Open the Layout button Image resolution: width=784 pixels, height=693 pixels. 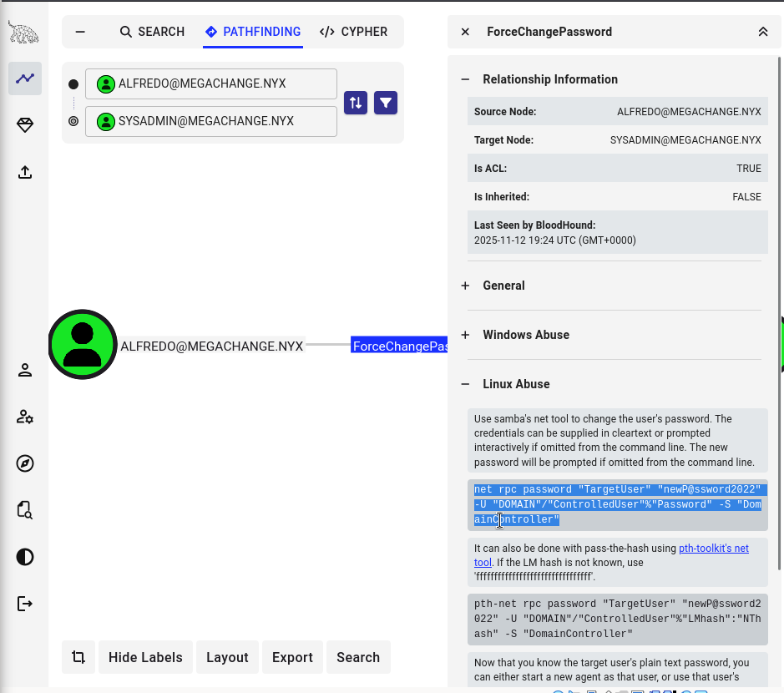pos(227,657)
